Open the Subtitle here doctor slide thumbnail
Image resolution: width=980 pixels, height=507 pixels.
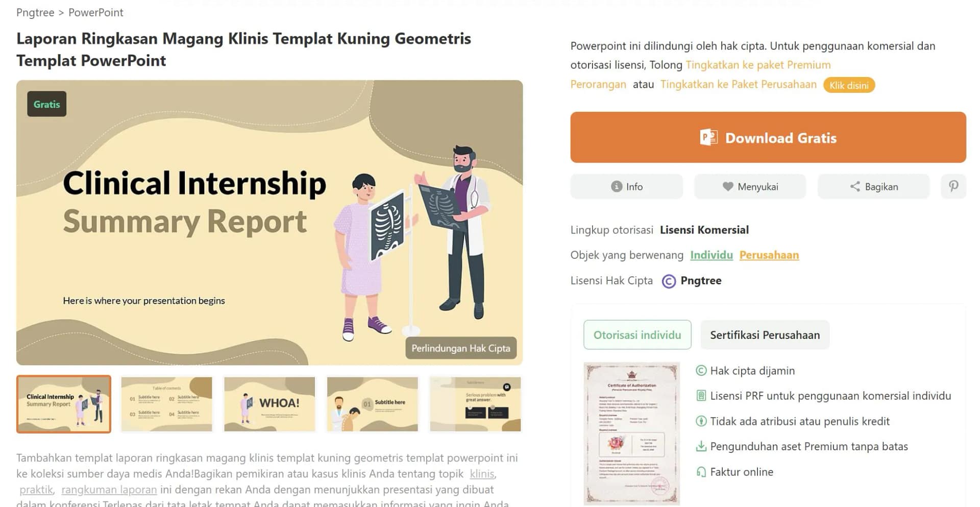(373, 404)
